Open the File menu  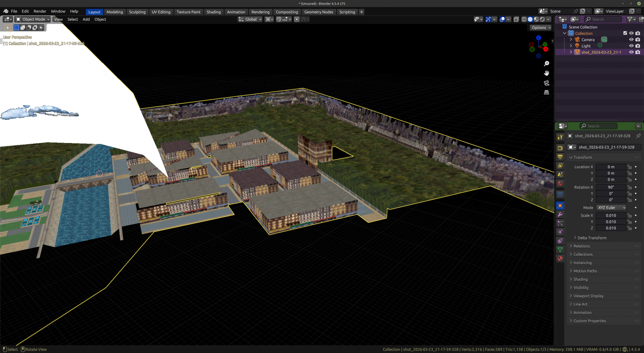[x=14, y=11]
